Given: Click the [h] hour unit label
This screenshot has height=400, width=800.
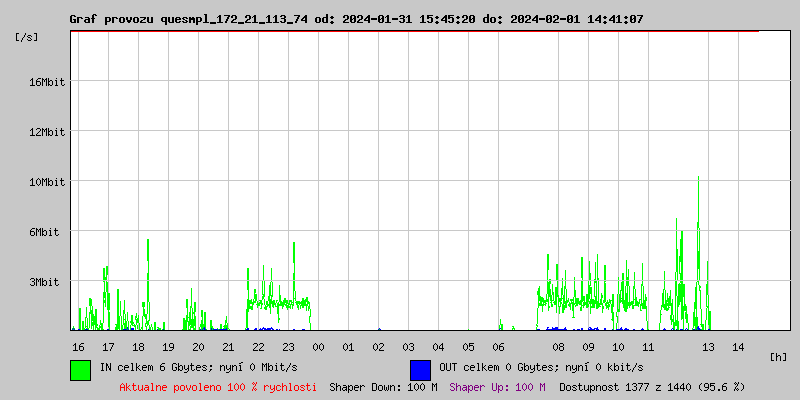Looking at the screenshot, I should pyautogui.click(x=779, y=357).
